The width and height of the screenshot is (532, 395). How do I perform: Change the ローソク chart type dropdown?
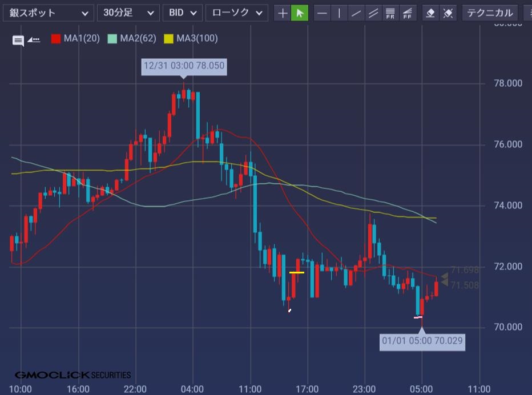236,13
